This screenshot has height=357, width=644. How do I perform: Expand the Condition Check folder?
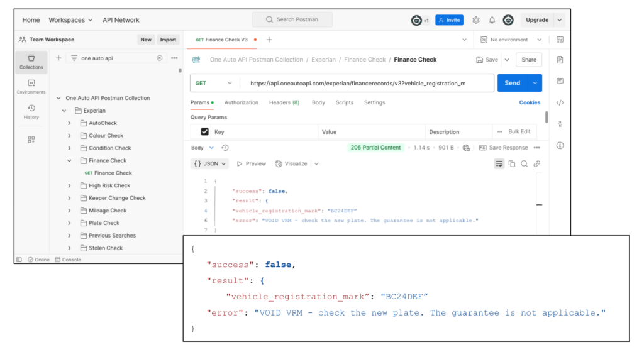tap(69, 148)
